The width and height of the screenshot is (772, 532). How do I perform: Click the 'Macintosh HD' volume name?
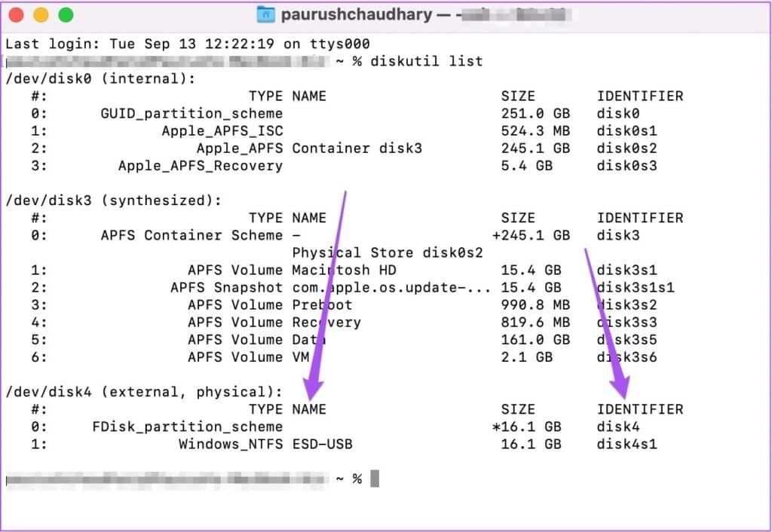(344, 271)
